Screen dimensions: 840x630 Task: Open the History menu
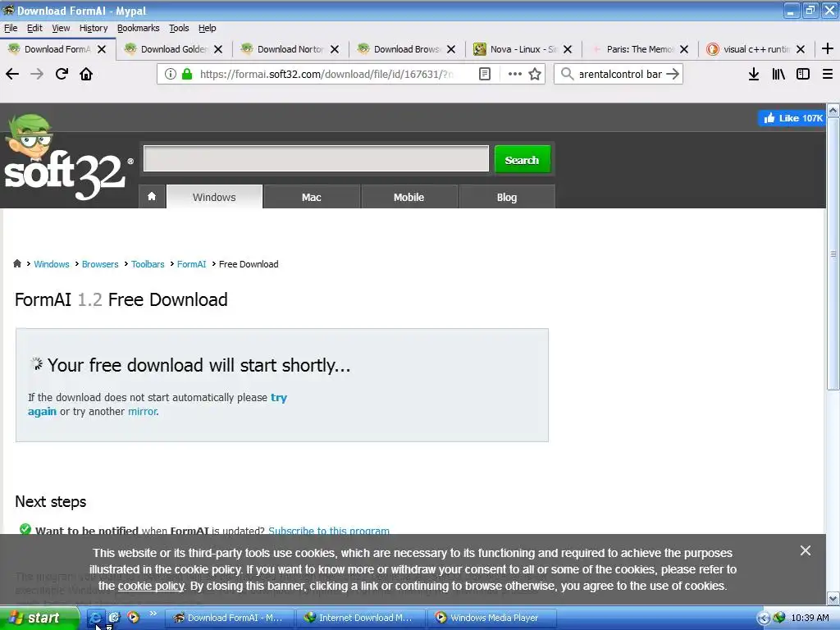[x=94, y=28]
